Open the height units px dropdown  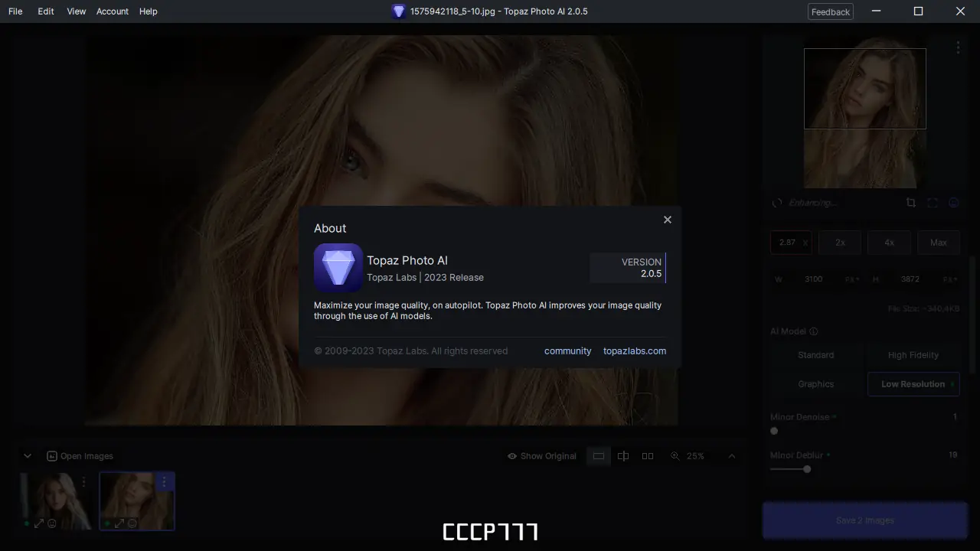[950, 279]
